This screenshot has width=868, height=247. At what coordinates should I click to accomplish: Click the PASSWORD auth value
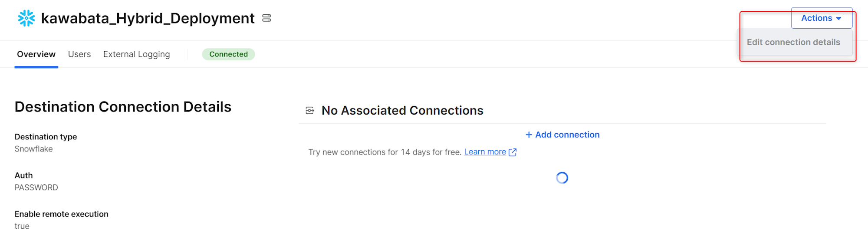click(x=36, y=188)
